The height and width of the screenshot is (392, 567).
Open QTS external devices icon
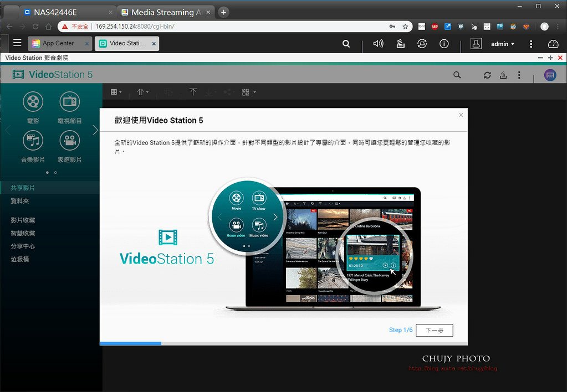point(422,44)
